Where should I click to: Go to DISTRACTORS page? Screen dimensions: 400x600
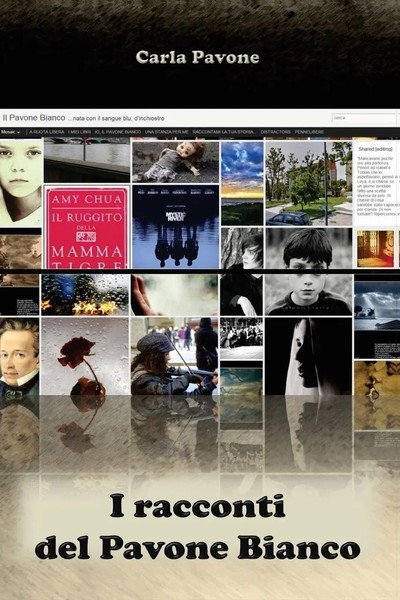click(276, 132)
